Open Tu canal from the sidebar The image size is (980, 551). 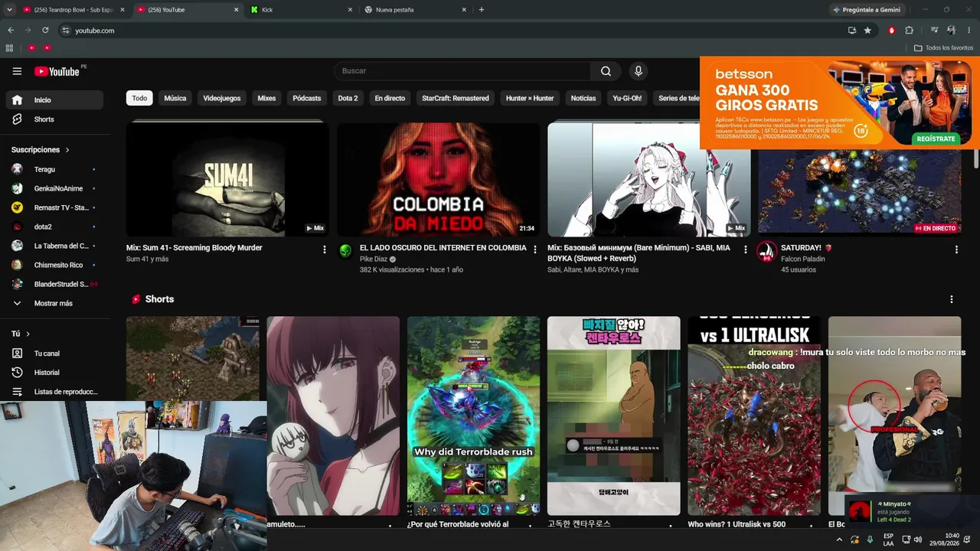pyautogui.click(x=54, y=354)
